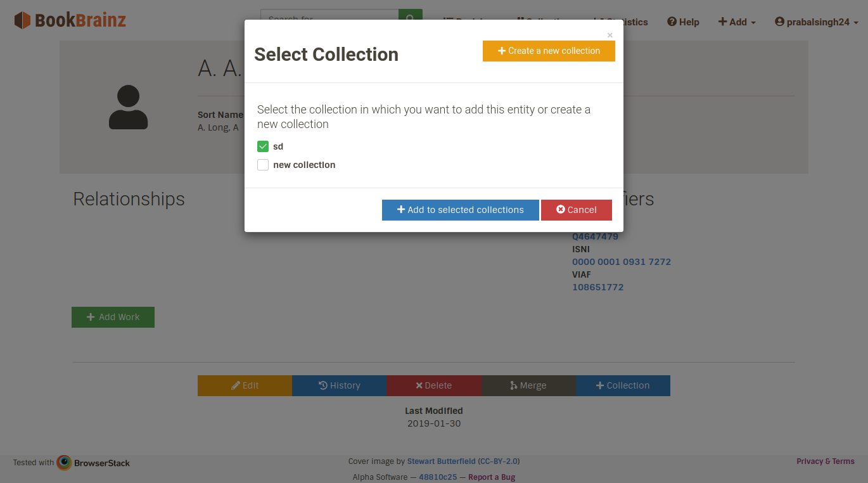Image resolution: width=868 pixels, height=483 pixels.
Task: Click the BookBrainz logo icon
Action: coord(22,20)
